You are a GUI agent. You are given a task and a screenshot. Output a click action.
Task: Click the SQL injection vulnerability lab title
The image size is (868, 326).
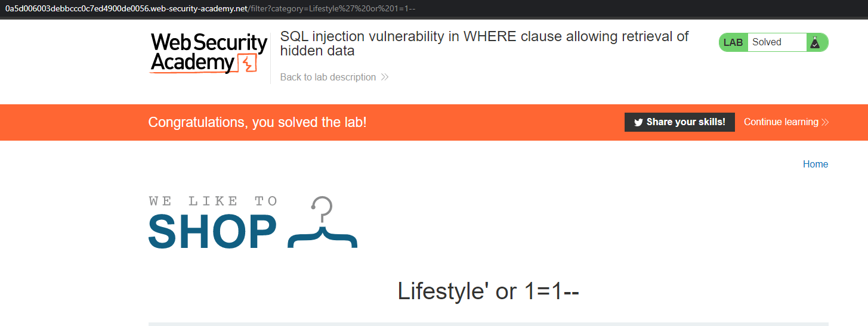click(484, 44)
